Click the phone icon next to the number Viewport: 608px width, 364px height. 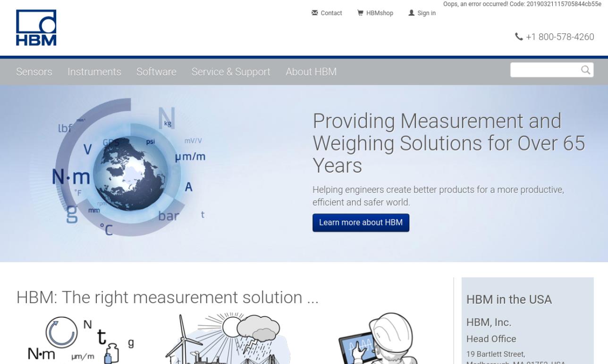tap(518, 36)
